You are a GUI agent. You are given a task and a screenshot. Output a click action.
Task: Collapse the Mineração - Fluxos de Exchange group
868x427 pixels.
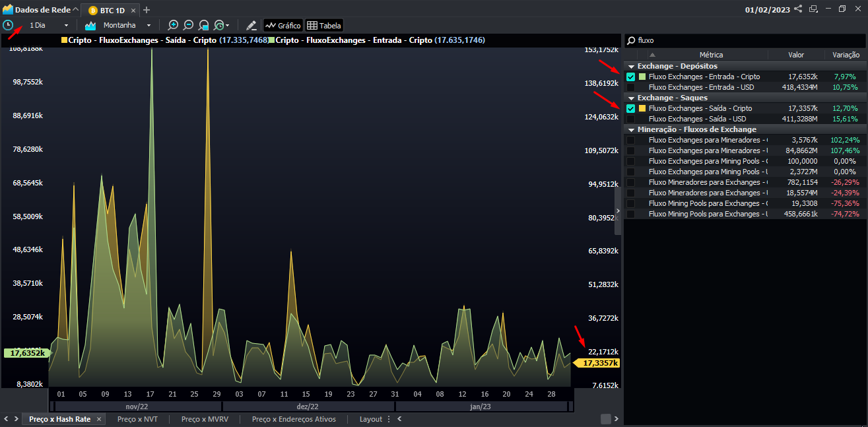(631, 129)
